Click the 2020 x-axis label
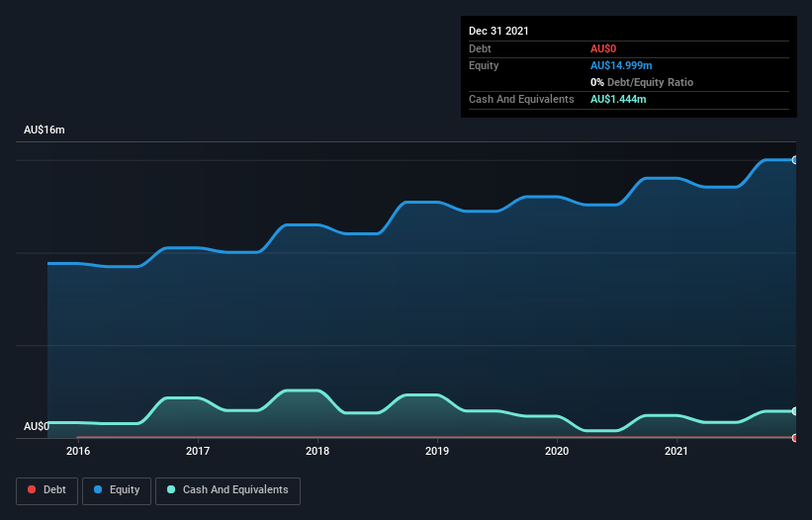812x520 pixels. point(557,451)
